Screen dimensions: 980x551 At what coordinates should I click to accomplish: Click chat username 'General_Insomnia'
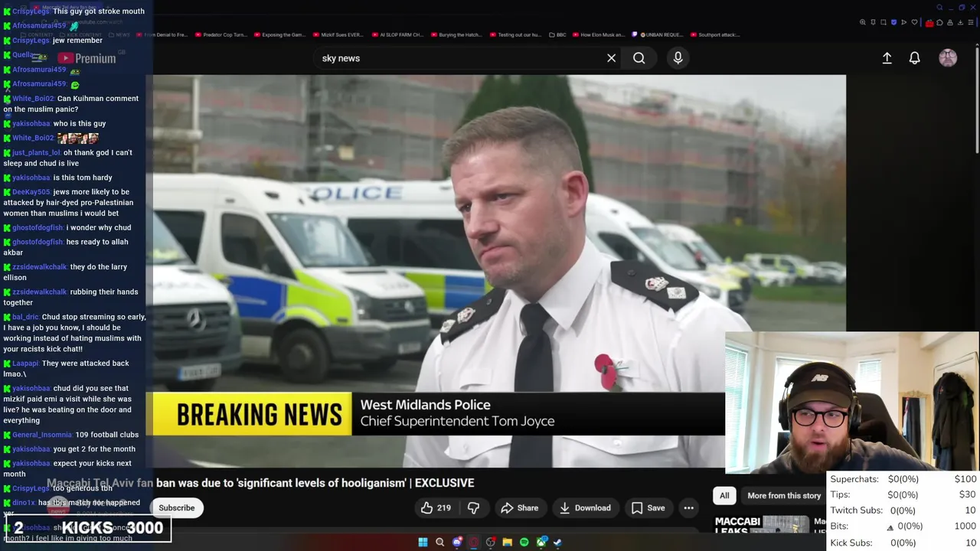point(42,435)
